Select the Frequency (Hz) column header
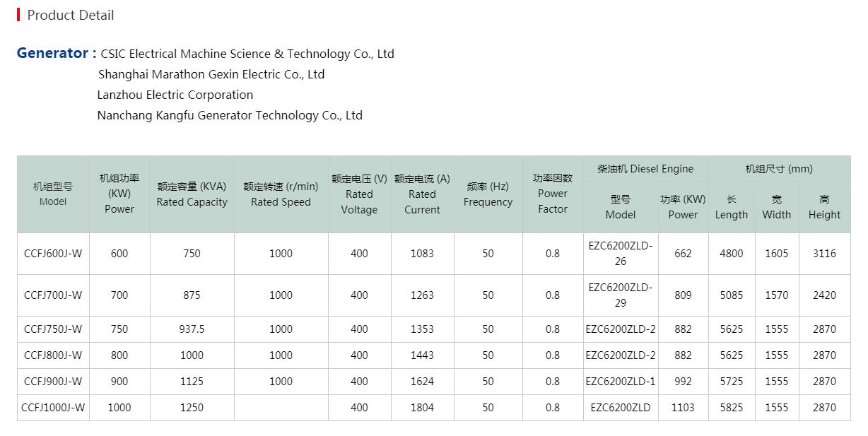 [x=488, y=194]
